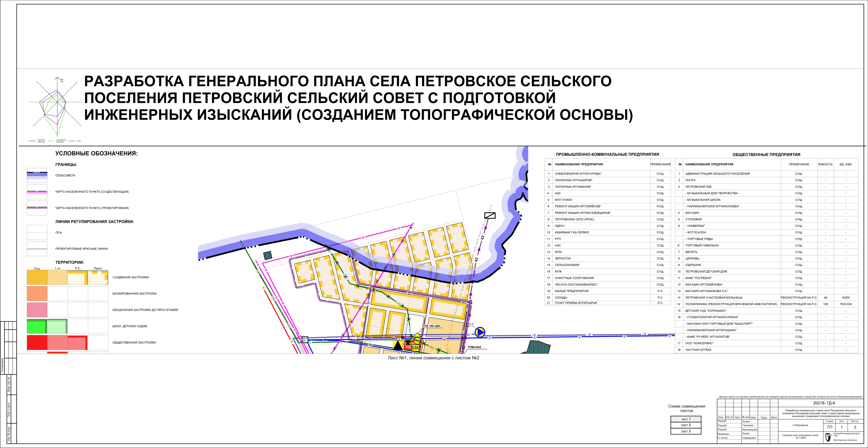
Task: Click the blue НС-2 pump station symbol
Action: point(480,332)
